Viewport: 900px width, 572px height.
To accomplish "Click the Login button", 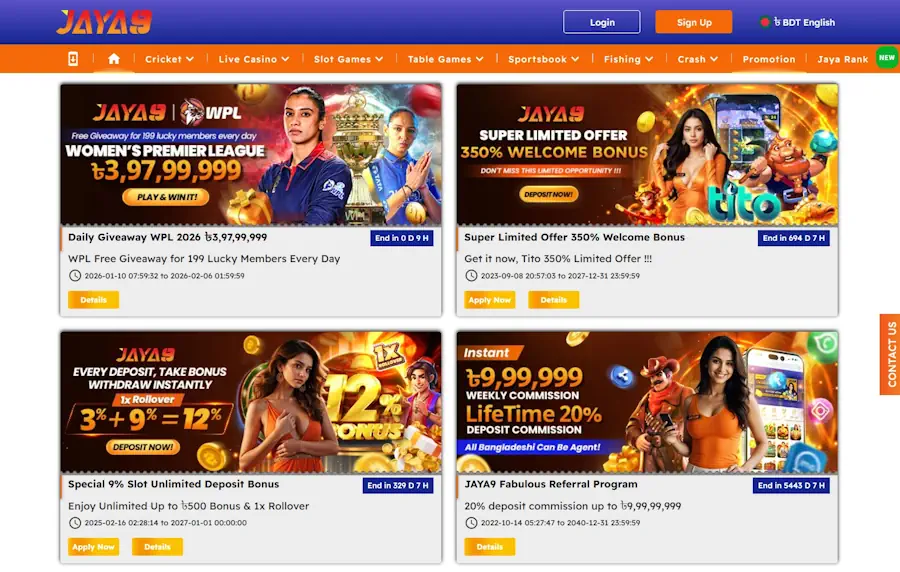I will [x=602, y=22].
